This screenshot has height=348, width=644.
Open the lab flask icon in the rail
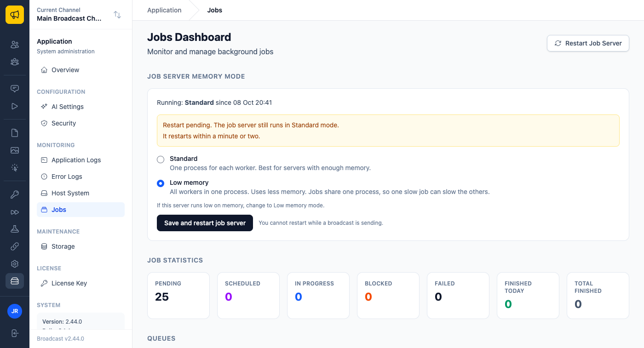coord(15,229)
